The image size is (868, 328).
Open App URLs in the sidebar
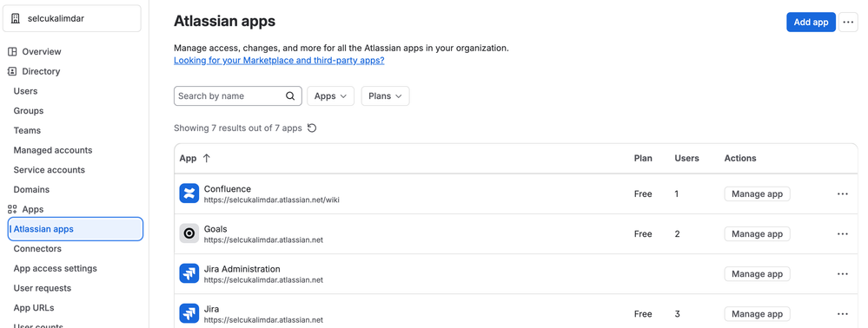(34, 307)
